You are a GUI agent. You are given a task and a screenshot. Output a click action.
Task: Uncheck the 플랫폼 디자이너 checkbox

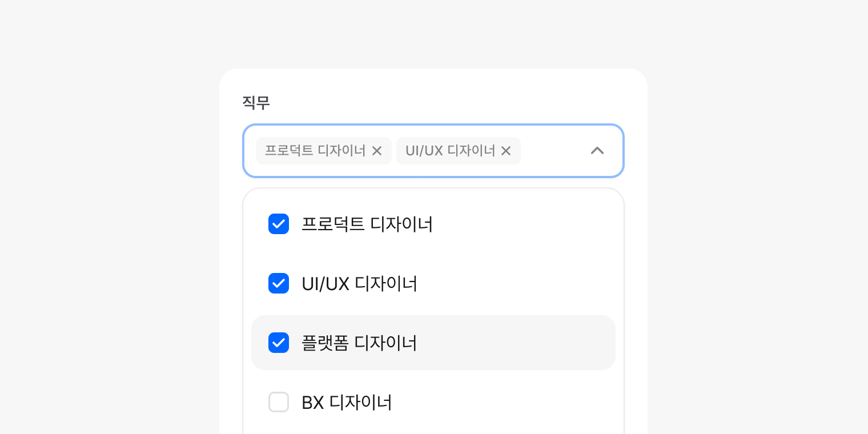pyautogui.click(x=279, y=343)
